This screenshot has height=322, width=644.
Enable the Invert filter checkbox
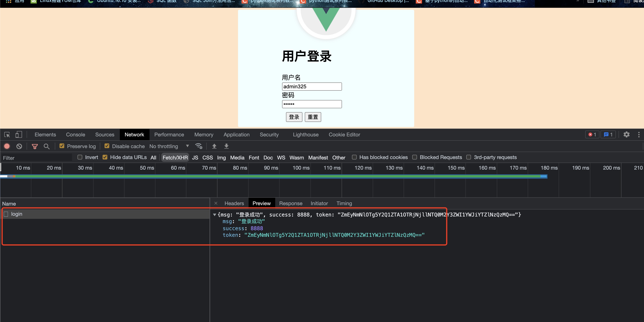click(x=80, y=157)
